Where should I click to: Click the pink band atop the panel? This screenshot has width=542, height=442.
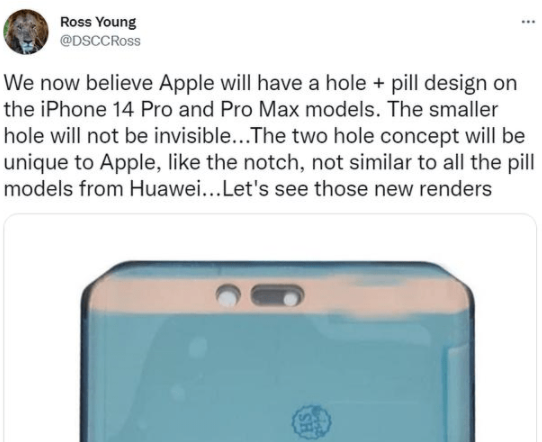pos(279,295)
